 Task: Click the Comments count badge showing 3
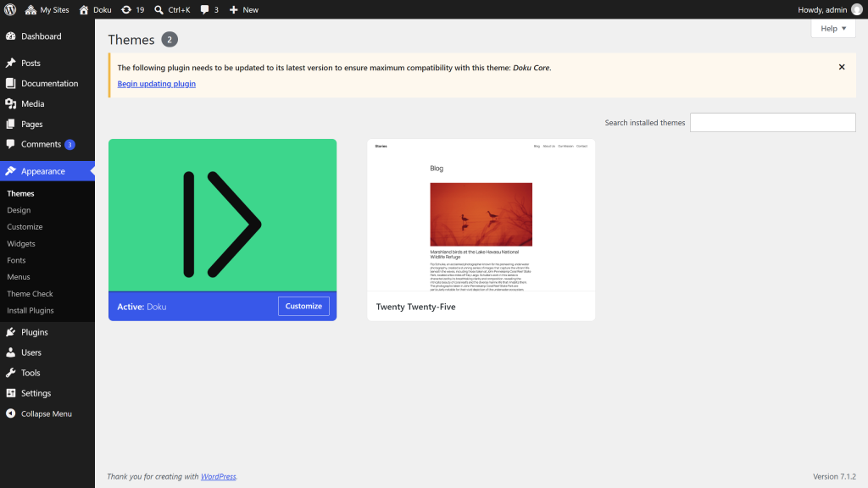(70, 144)
